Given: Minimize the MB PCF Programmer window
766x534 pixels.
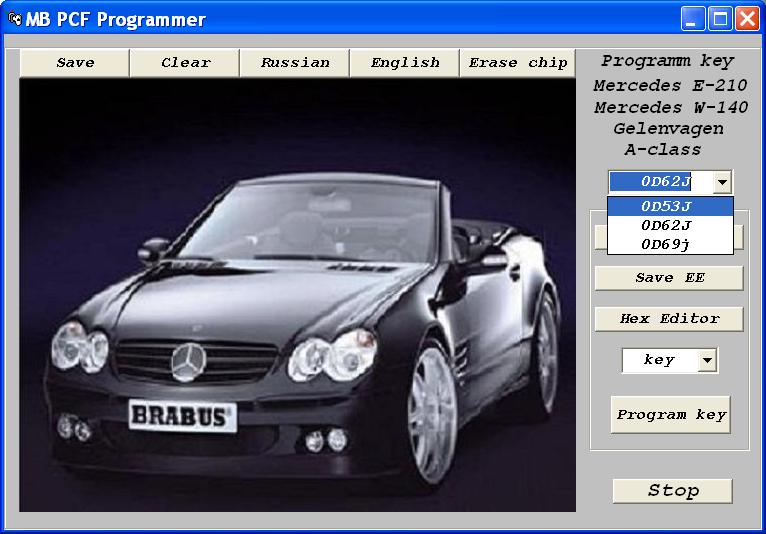Looking at the screenshot, I should point(693,19).
